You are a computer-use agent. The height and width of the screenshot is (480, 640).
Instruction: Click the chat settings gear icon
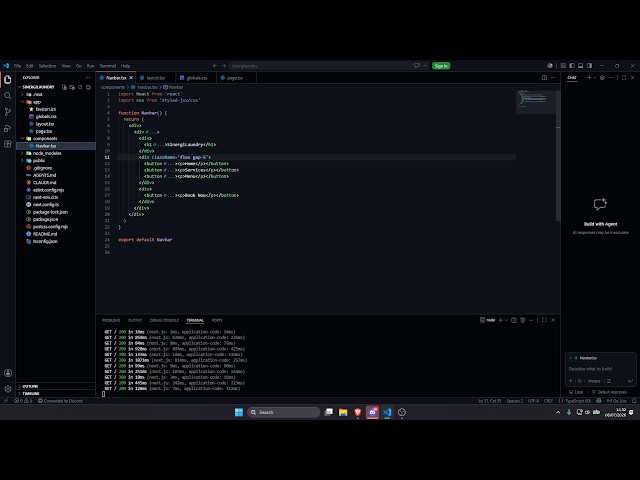[602, 78]
